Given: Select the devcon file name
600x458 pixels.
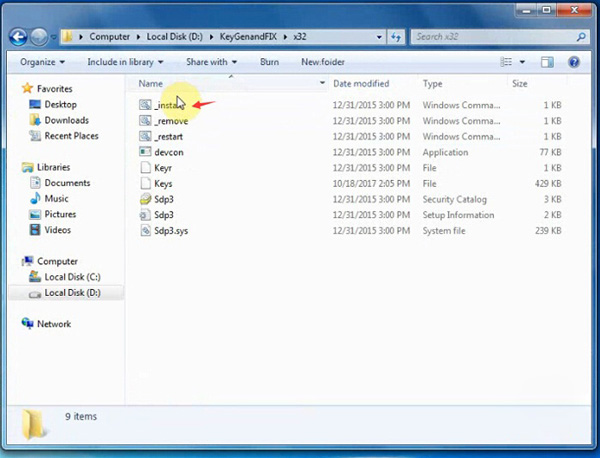Looking at the screenshot, I should tap(169, 152).
